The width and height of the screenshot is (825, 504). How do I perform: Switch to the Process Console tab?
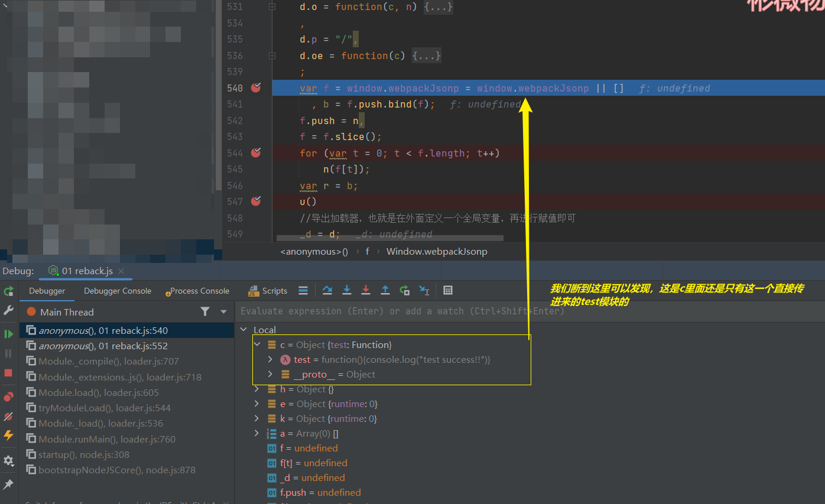pos(199,291)
